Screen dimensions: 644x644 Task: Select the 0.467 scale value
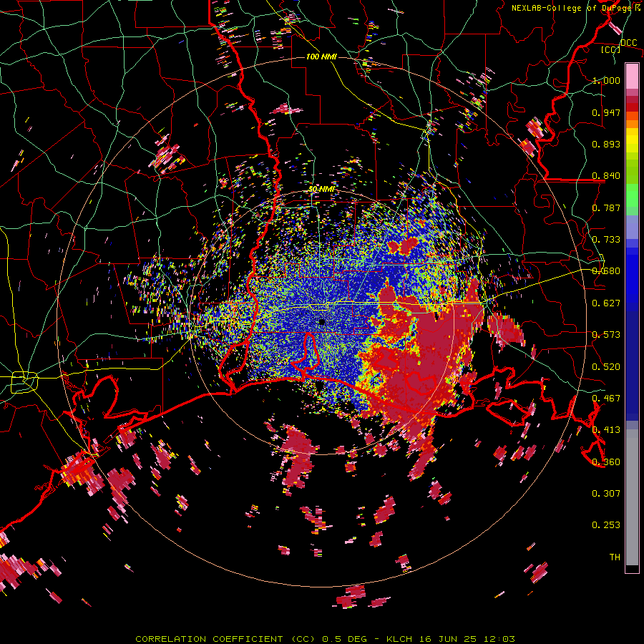coord(606,399)
